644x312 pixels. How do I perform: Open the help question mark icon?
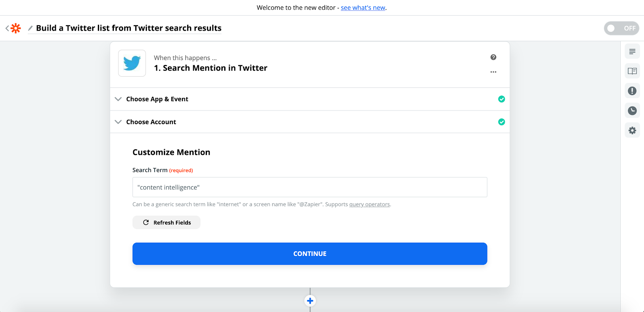(x=493, y=57)
